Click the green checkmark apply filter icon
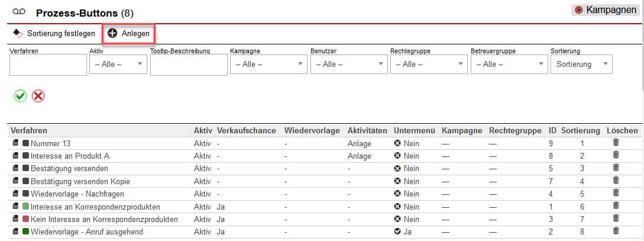This screenshot has width=644, height=241. click(21, 96)
